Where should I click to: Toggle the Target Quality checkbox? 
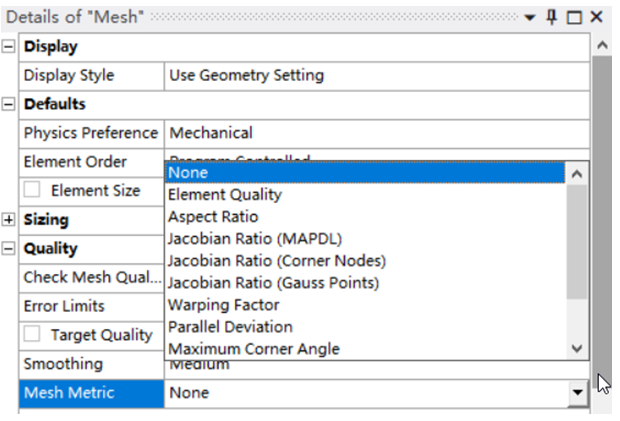[33, 334]
